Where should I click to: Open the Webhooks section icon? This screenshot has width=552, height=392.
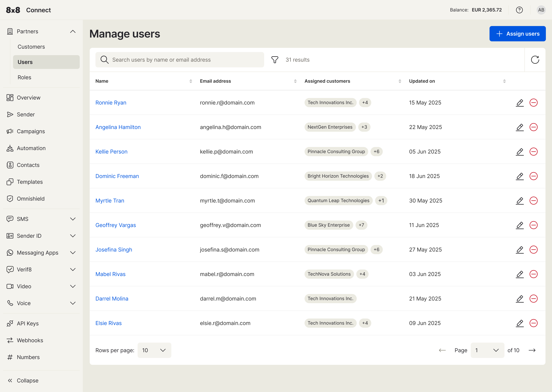[10, 340]
